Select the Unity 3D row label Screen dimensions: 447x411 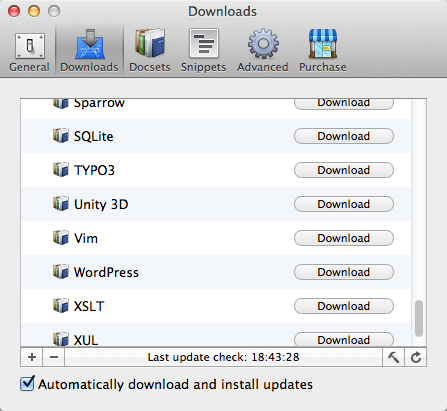click(x=101, y=204)
